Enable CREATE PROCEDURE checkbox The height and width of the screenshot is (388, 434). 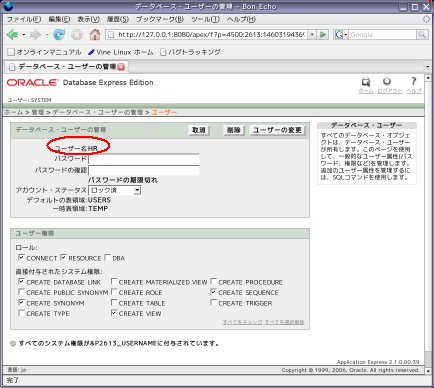[213, 282]
